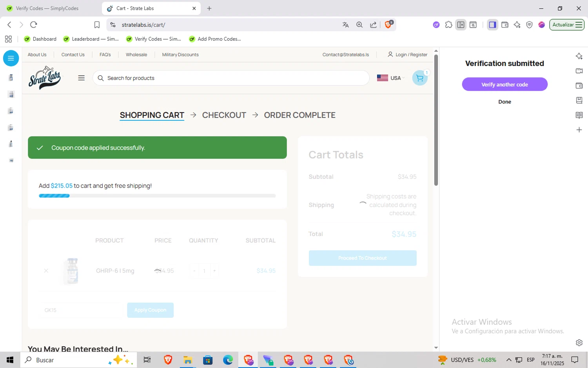Open the blue circular menu button at left
Image resolution: width=588 pixels, height=368 pixels.
11,58
